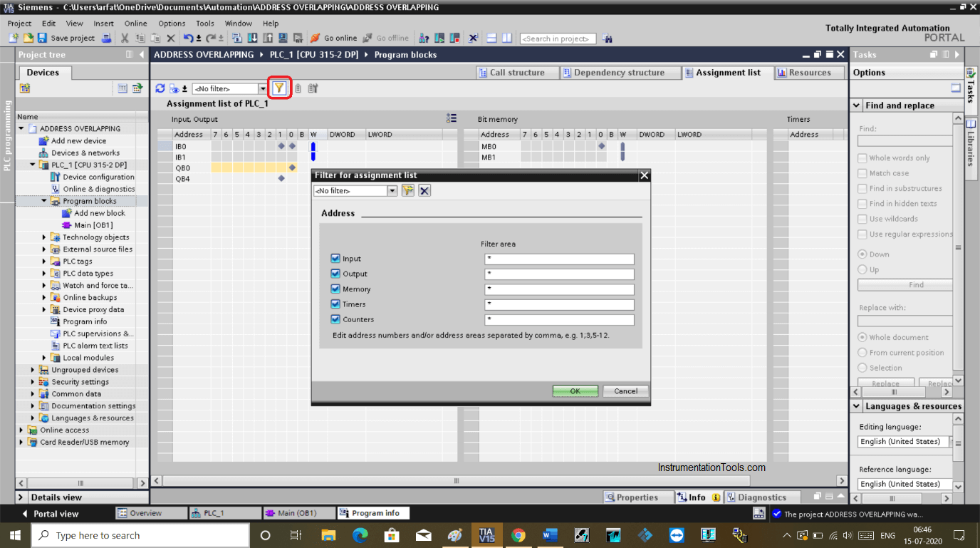Expand the Ungrouped devices tree node
Viewport: 980px width, 548px height.
pos(33,370)
